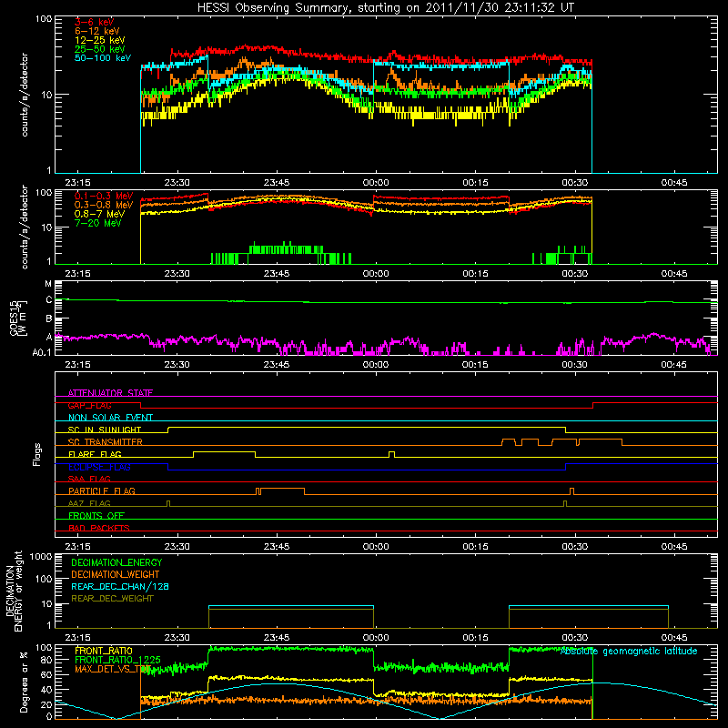Viewport: 728px width, 728px height.
Task: Click the 1000 label on decimation axis
Action: pyautogui.click(x=41, y=557)
